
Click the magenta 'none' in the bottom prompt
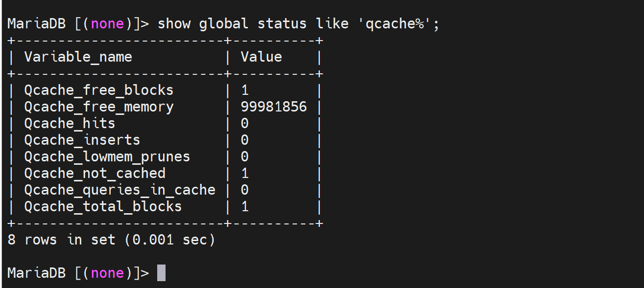coord(107,273)
